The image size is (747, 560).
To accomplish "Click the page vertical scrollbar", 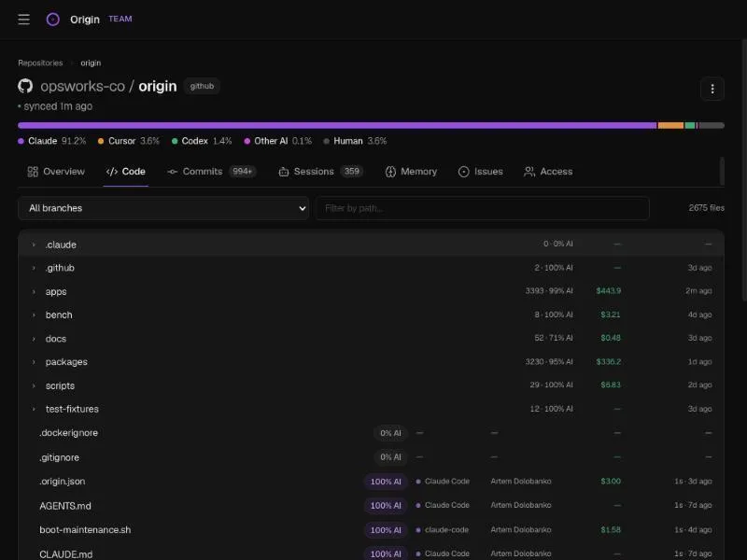I will 744,170.
